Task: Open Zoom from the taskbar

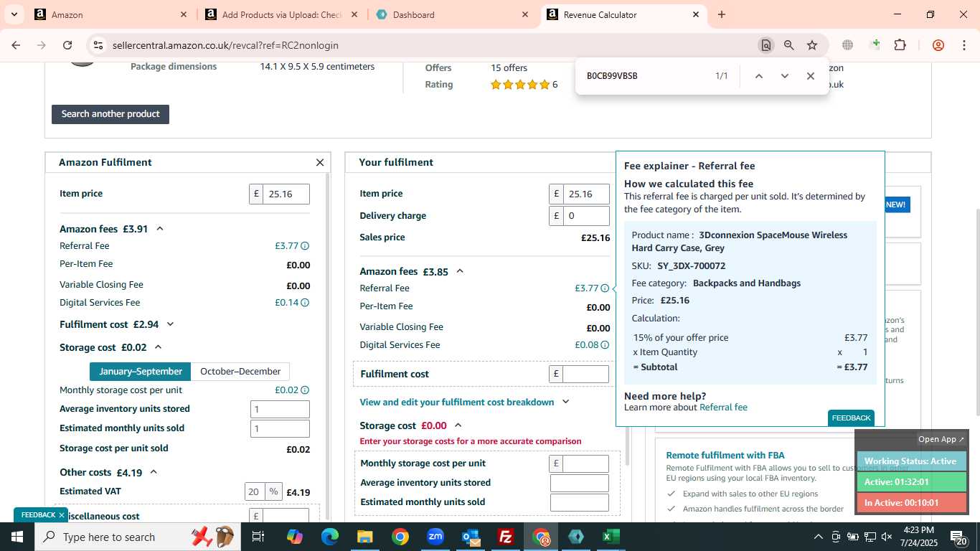Action: 435,537
